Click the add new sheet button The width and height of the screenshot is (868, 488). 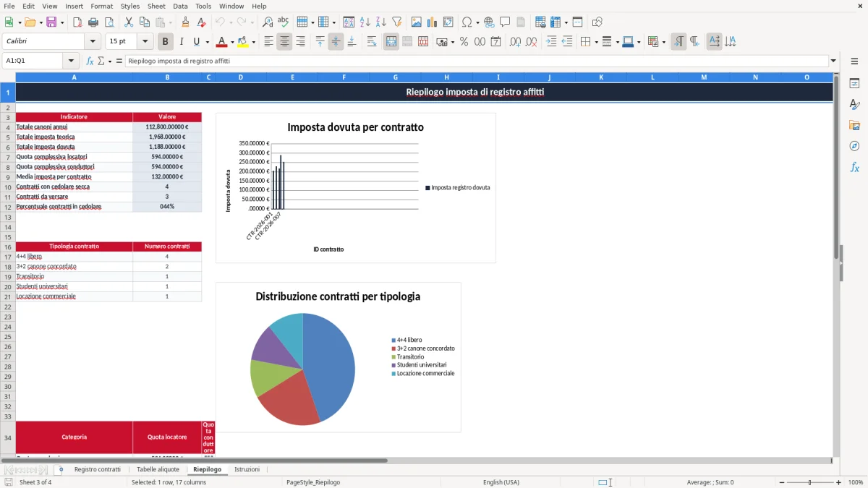pyautogui.click(x=61, y=470)
